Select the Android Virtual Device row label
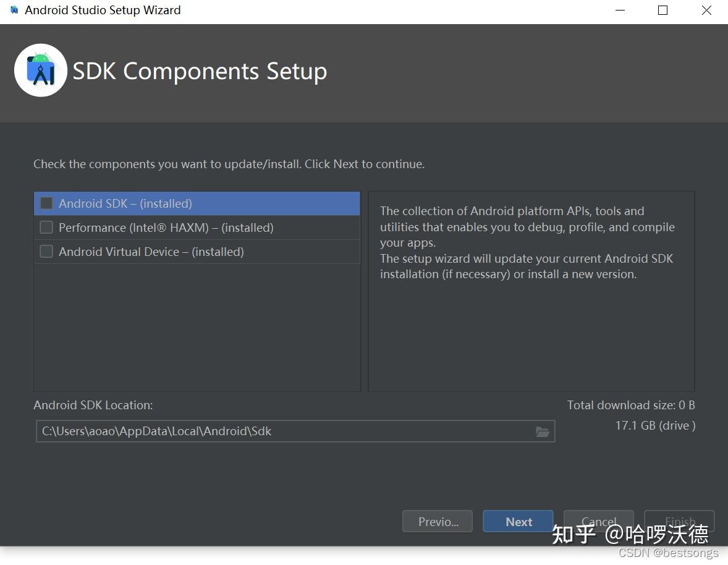This screenshot has height=565, width=728. (151, 252)
